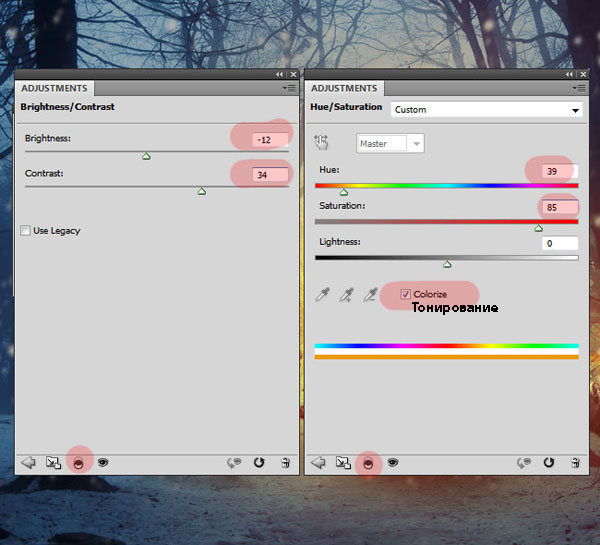Select the eyedropper tool
The image size is (600, 545).
pos(323,294)
